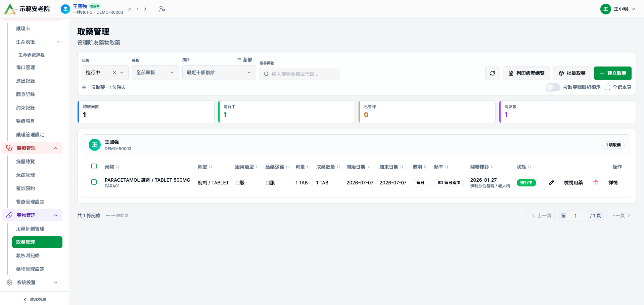Open 護理卡 in the sidebar

coord(37,29)
